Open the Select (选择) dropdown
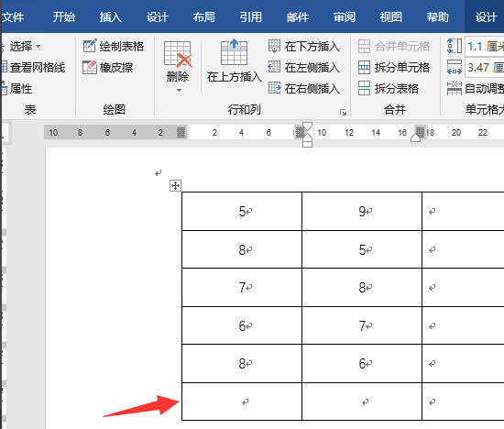Screen dimensions: 504x429 (x=21, y=47)
